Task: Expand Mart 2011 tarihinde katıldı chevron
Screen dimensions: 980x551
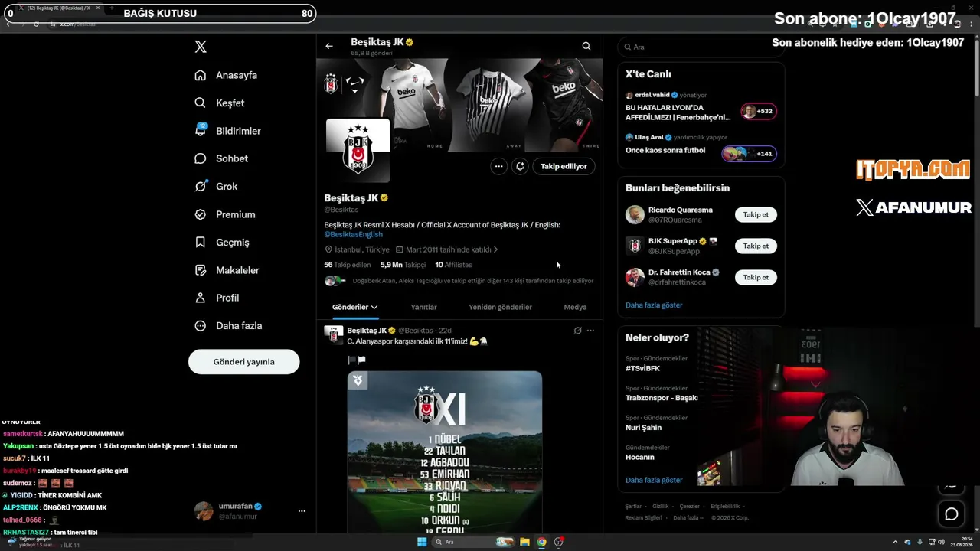Action: pos(496,249)
